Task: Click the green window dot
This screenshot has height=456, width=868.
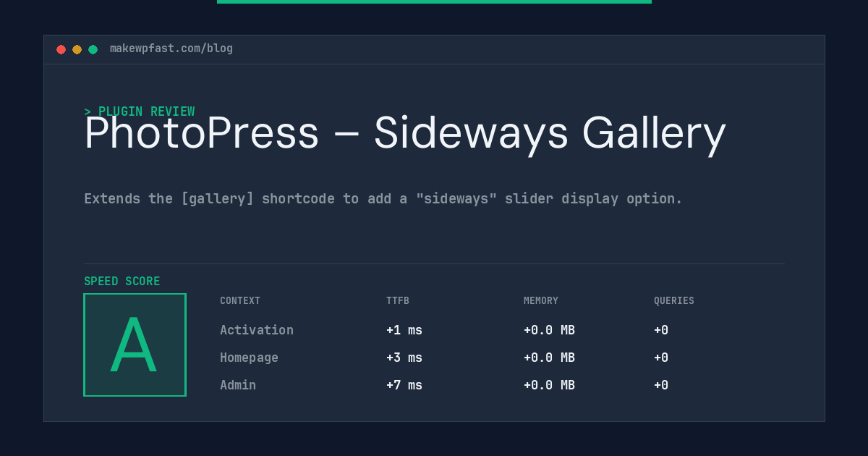Action: click(93, 49)
